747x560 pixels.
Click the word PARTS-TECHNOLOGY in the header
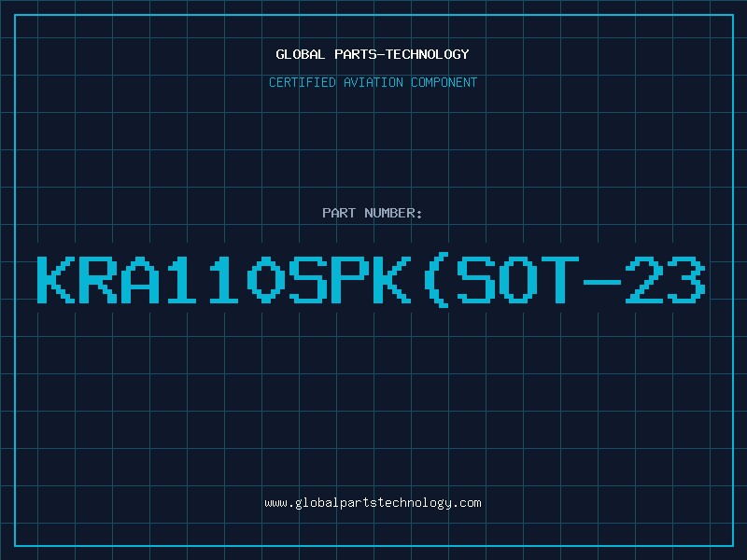click(x=402, y=54)
